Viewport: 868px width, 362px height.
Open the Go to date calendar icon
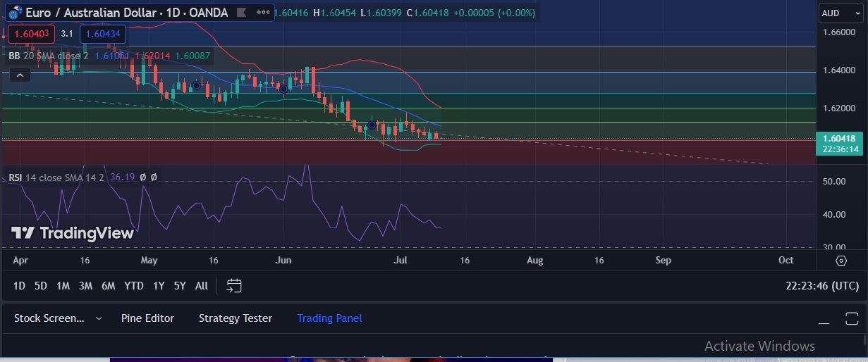click(234, 286)
